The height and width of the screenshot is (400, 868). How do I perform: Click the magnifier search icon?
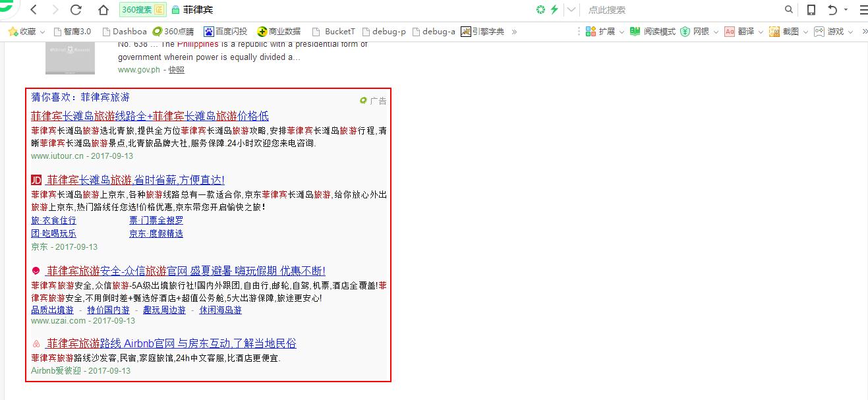pos(789,10)
